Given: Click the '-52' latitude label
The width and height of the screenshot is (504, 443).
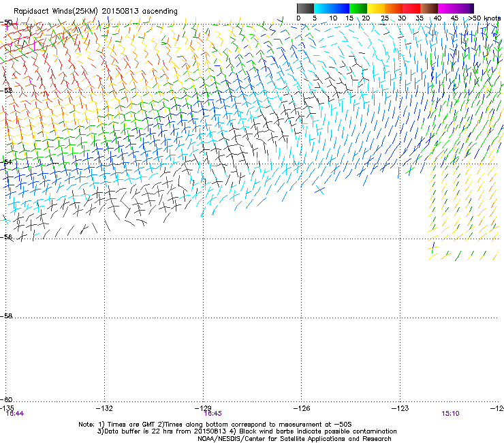Looking at the screenshot, I should click(6, 91).
